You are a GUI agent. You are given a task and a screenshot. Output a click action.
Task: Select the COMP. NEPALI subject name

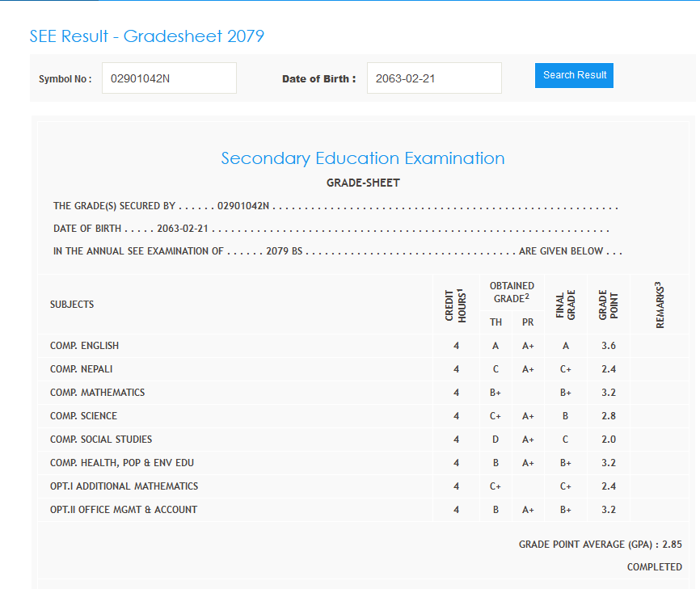[82, 369]
